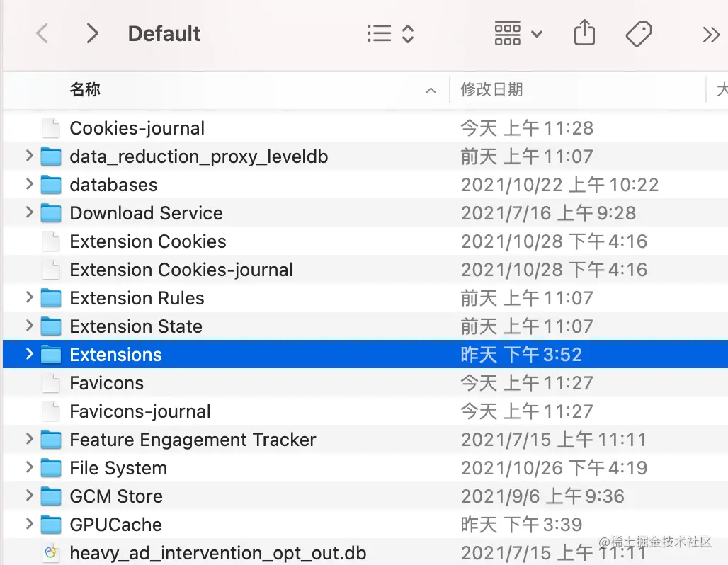Go back with the left chevron
Screen dimensions: 728x565
[42, 34]
